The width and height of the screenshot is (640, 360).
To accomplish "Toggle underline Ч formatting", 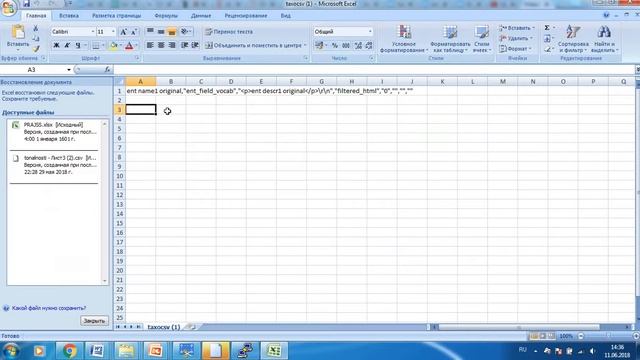I will pos(78,45).
